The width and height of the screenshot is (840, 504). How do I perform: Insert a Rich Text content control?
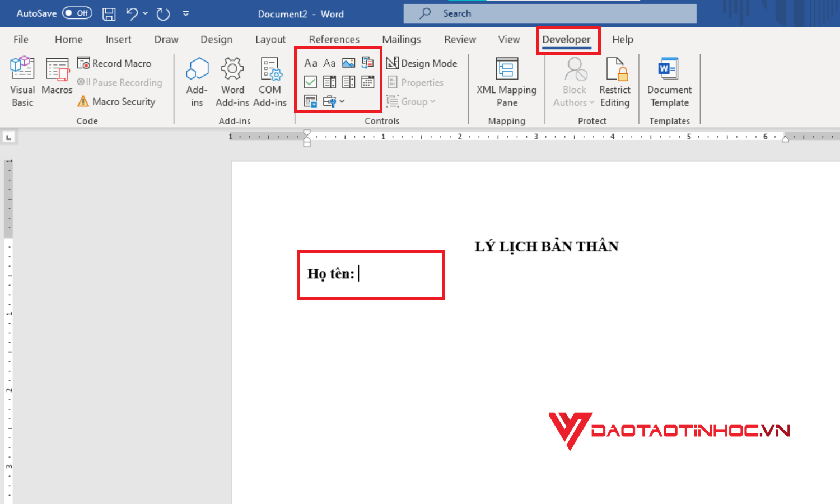coord(311,63)
